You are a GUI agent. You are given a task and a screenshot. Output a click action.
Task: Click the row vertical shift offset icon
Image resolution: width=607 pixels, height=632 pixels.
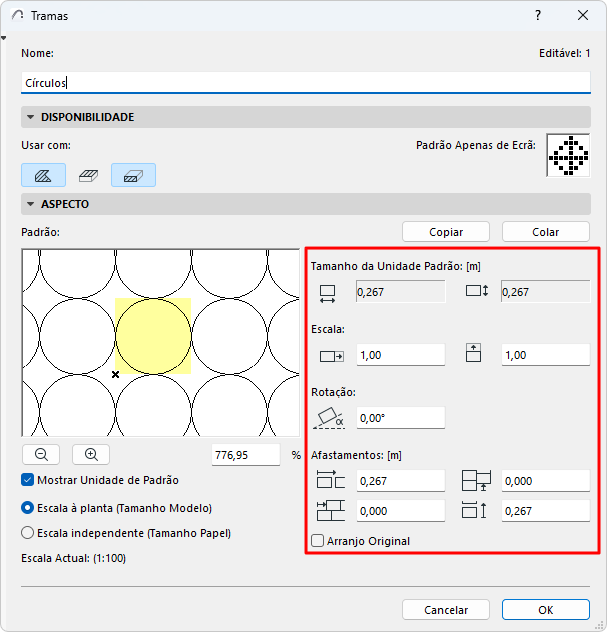(x=476, y=480)
